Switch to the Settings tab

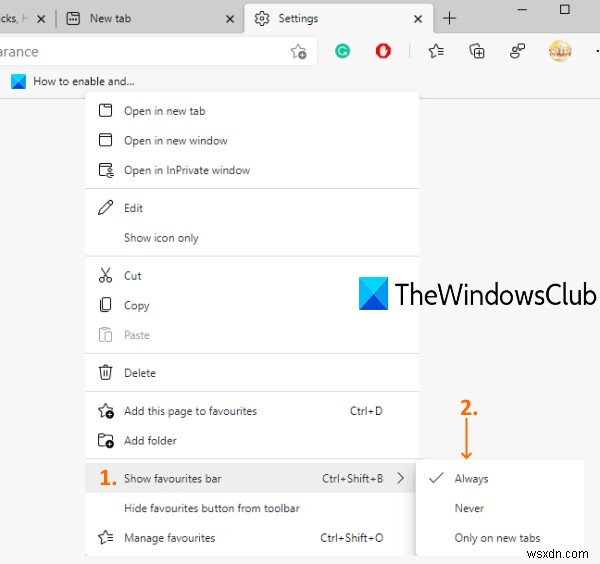pyautogui.click(x=339, y=18)
